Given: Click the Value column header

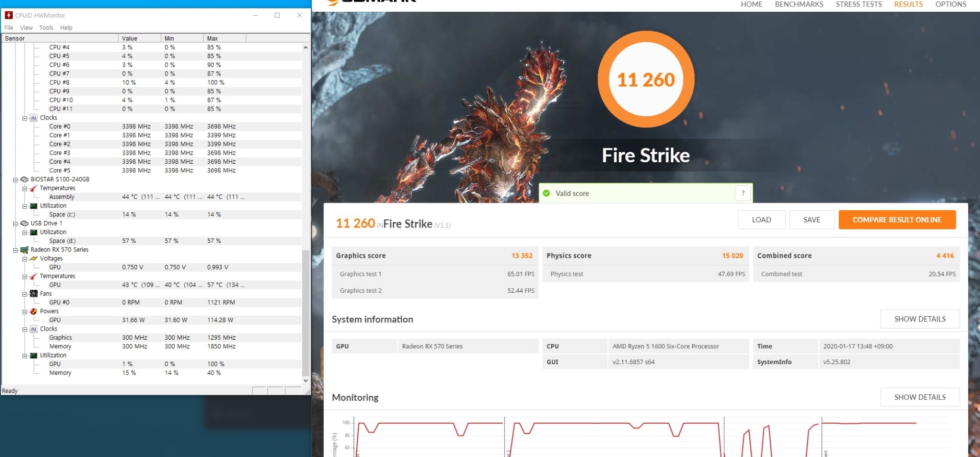Looking at the screenshot, I should tap(140, 38).
